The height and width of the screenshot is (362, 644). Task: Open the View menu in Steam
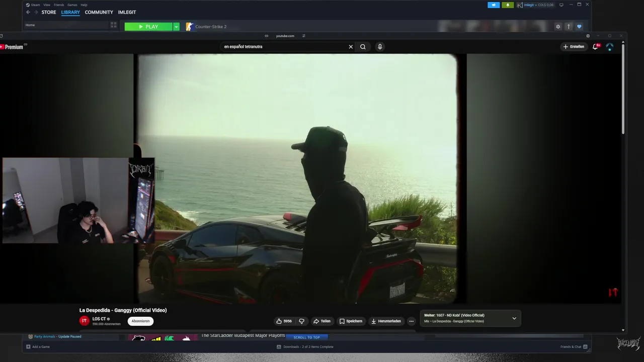pos(46,5)
